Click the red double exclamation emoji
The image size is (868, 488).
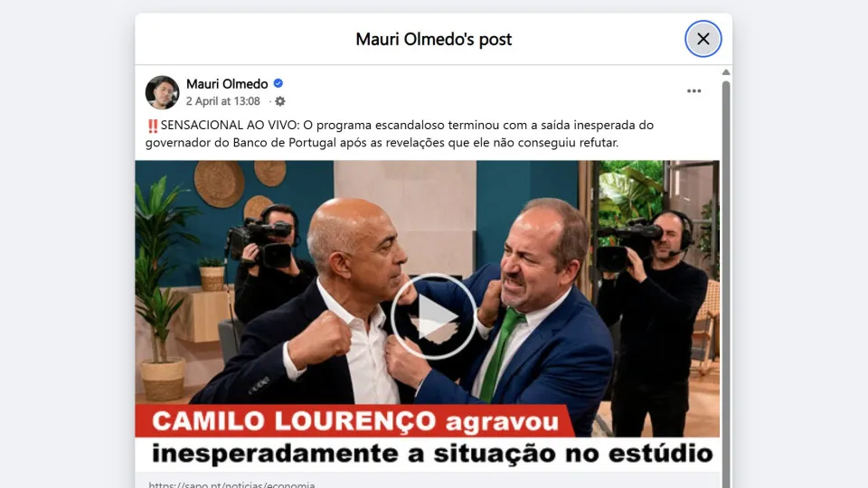point(153,127)
